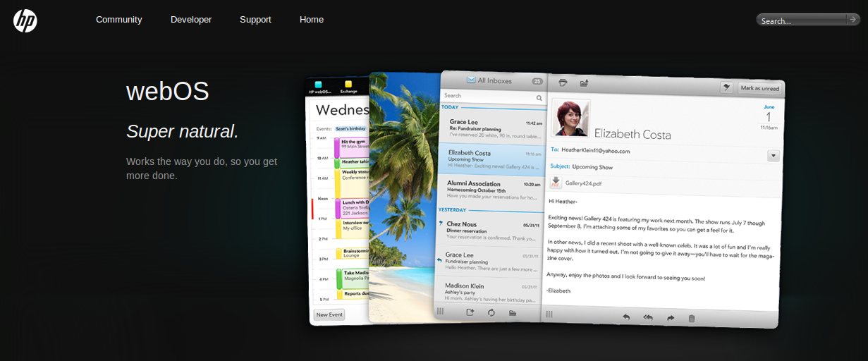Go to the Home page
Screen dimensions: 868x361
tap(312, 20)
